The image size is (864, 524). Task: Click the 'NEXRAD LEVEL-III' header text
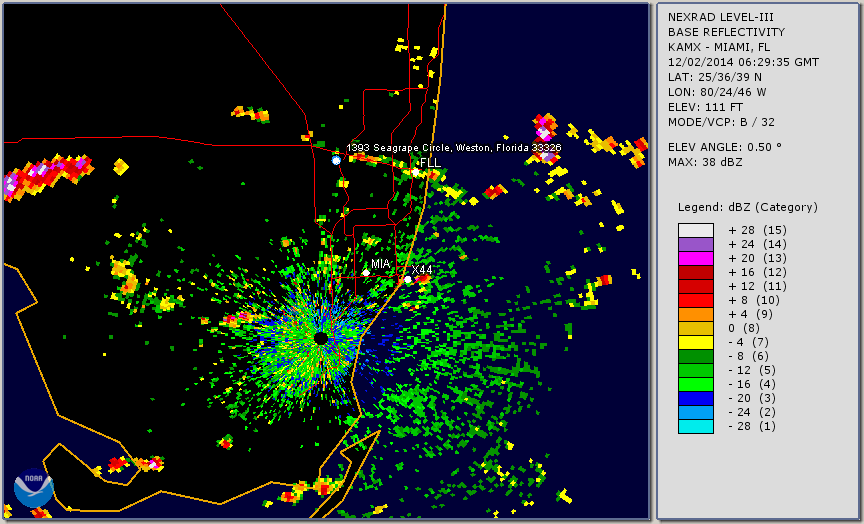[x=722, y=17]
